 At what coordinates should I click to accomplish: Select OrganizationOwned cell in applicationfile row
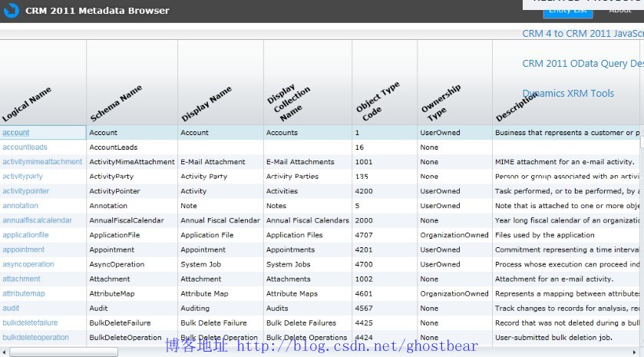454,235
